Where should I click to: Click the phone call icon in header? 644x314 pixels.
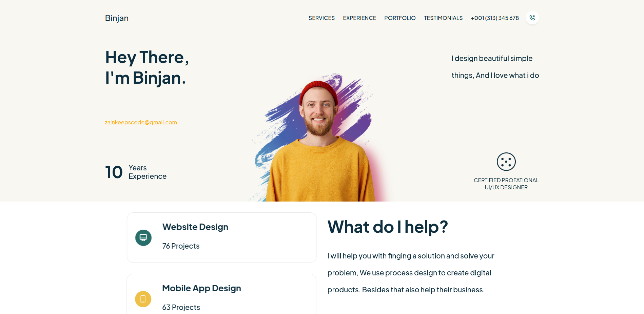point(532,18)
